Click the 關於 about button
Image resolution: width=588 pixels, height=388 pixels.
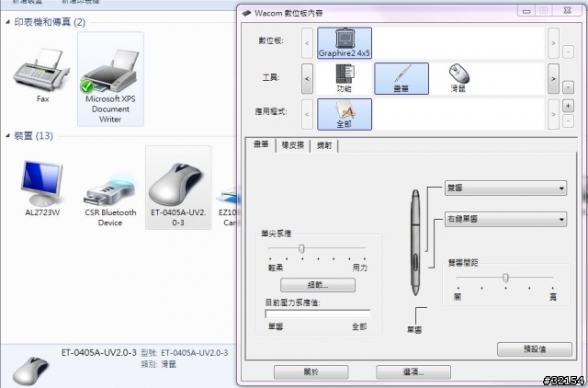(x=311, y=372)
